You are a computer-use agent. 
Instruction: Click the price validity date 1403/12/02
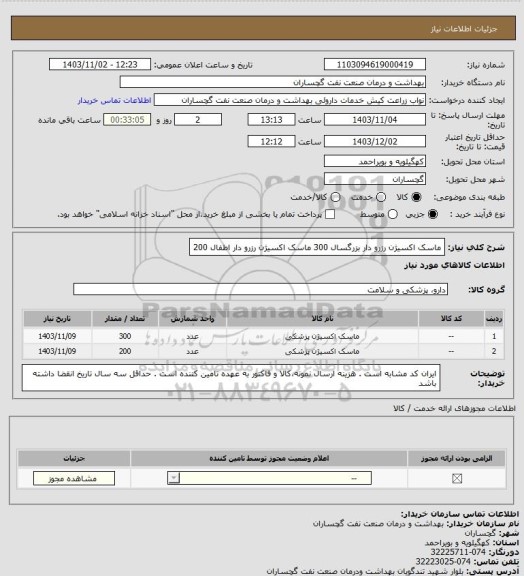coord(375,141)
